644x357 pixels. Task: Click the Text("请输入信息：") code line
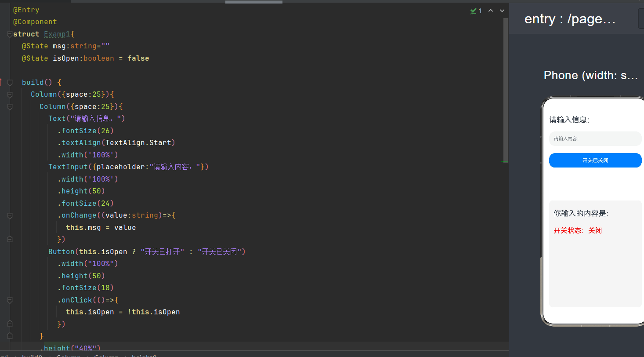[x=87, y=119]
